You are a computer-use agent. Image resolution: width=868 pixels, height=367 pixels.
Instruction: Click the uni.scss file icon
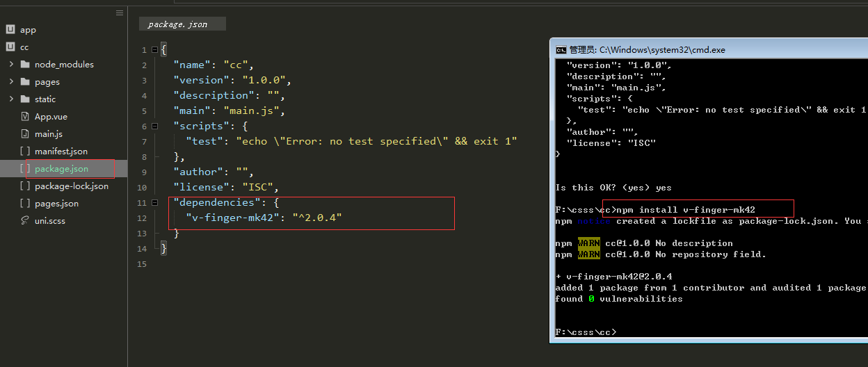point(25,221)
